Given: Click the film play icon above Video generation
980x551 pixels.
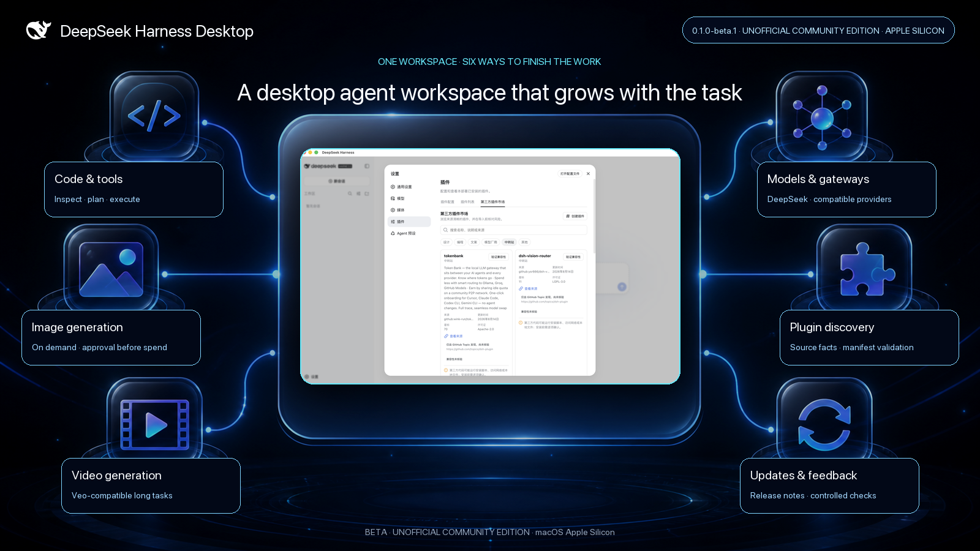Looking at the screenshot, I should click(x=154, y=424).
